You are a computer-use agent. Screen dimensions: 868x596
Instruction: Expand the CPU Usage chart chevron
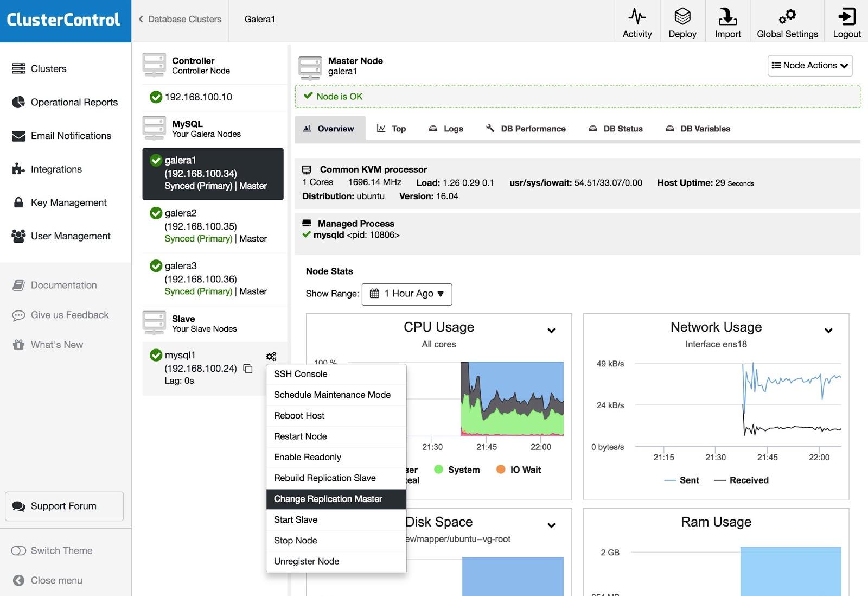pos(551,331)
